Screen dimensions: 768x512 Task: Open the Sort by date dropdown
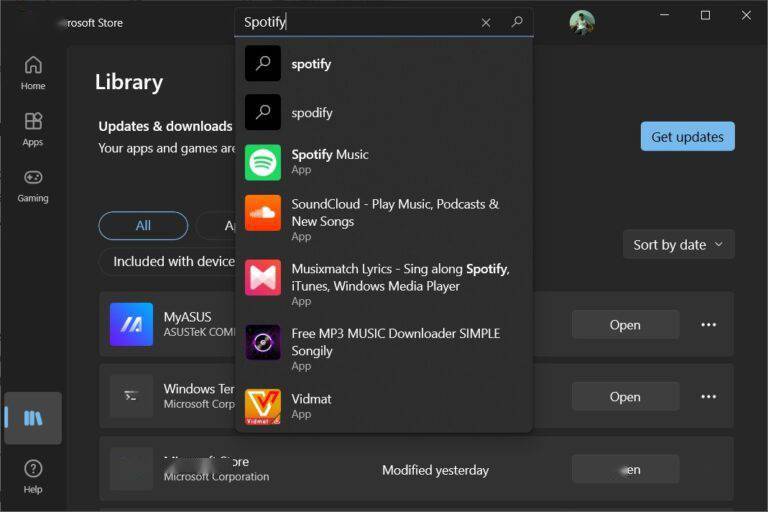click(678, 244)
